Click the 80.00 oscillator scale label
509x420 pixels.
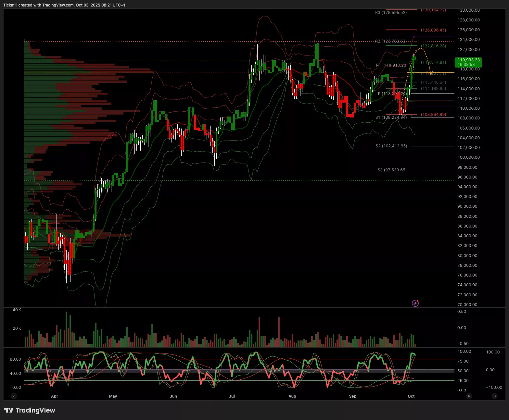(x=15, y=359)
